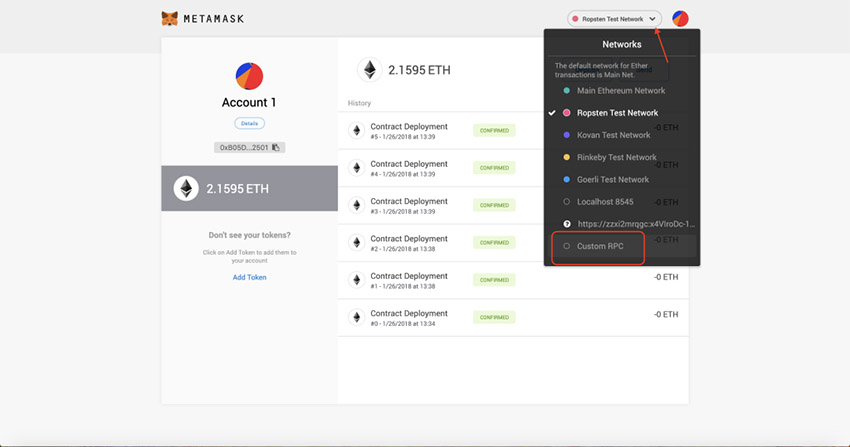850x447 pixels.
Task: Click CONFIRMED badge of deployment #4
Action: 494,168
